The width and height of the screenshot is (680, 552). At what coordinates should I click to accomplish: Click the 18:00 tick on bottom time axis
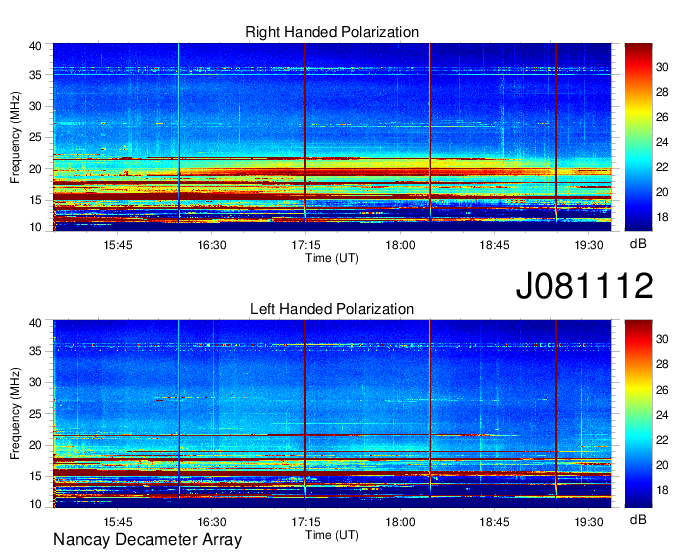click(x=400, y=522)
